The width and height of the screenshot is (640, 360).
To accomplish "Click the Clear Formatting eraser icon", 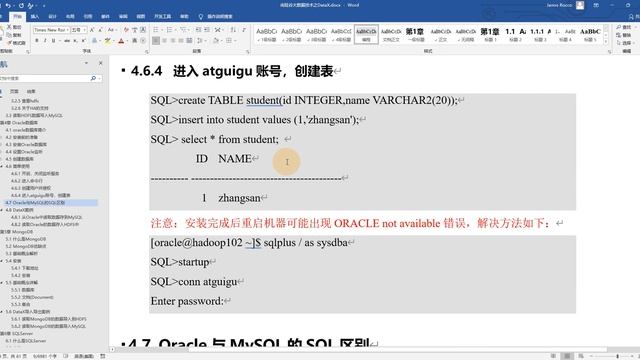I will pyautogui.click(x=126, y=30).
